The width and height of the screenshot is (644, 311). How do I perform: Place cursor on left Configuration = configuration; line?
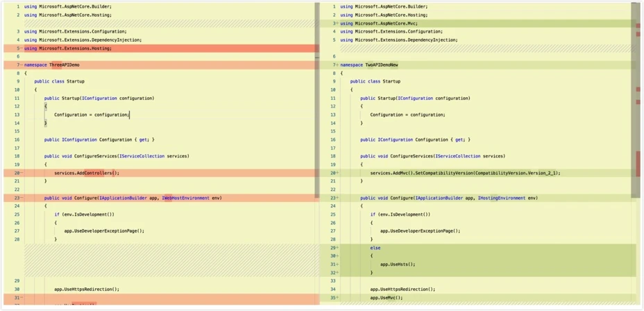[91, 115]
